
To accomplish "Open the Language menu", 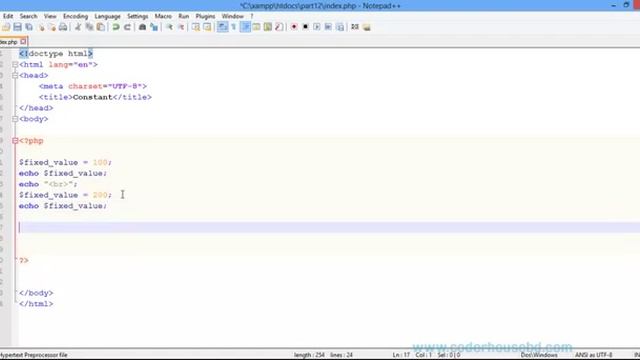I will (x=107, y=16).
